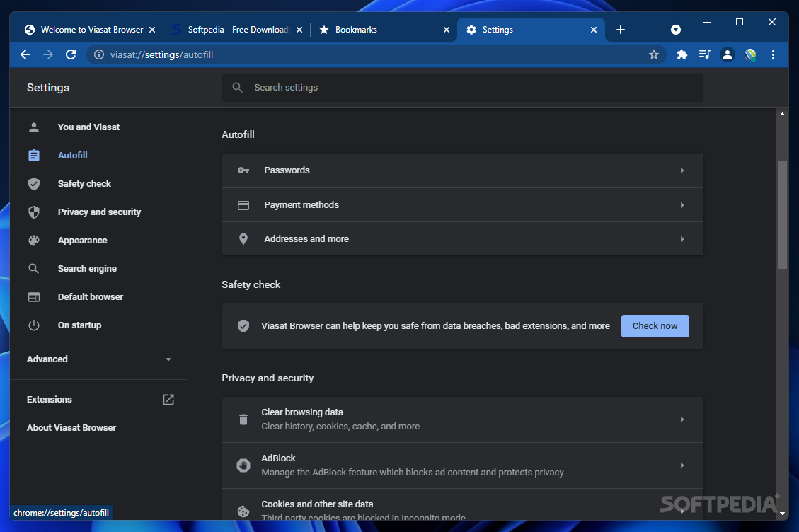Expand AdBlock using its arrow
This screenshot has width=799, height=532.
click(x=682, y=466)
